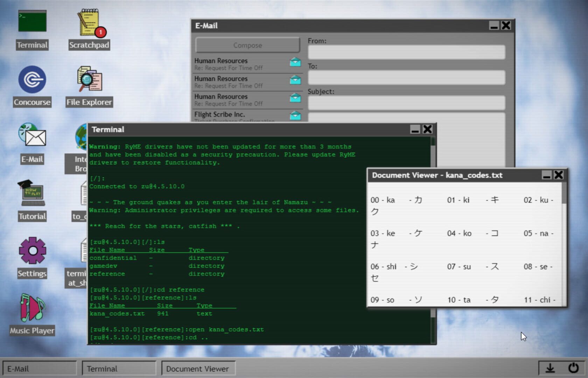Click the To field in the email form
588x378 pixels.
pos(406,78)
